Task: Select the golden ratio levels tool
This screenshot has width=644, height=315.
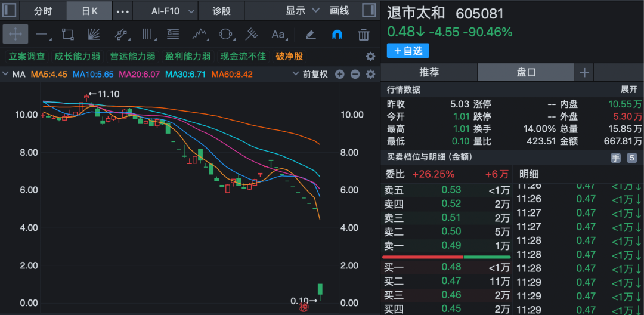Action: (x=173, y=35)
